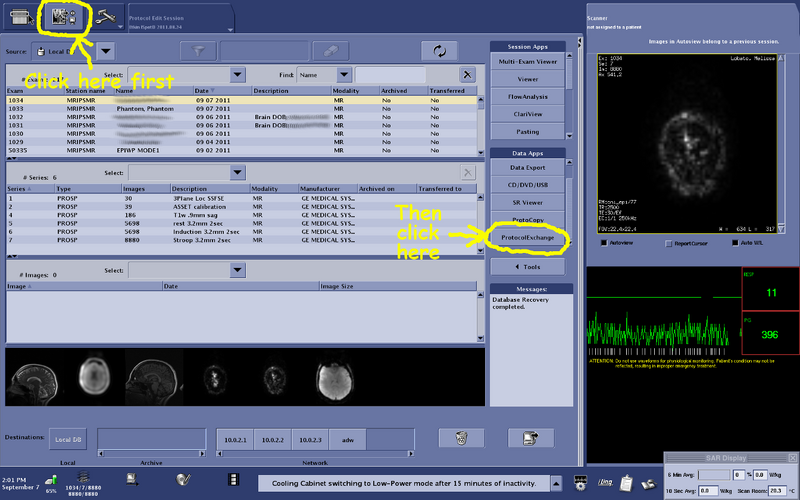Click the clipboard notes icon
800x500 pixels.
pos(626,482)
